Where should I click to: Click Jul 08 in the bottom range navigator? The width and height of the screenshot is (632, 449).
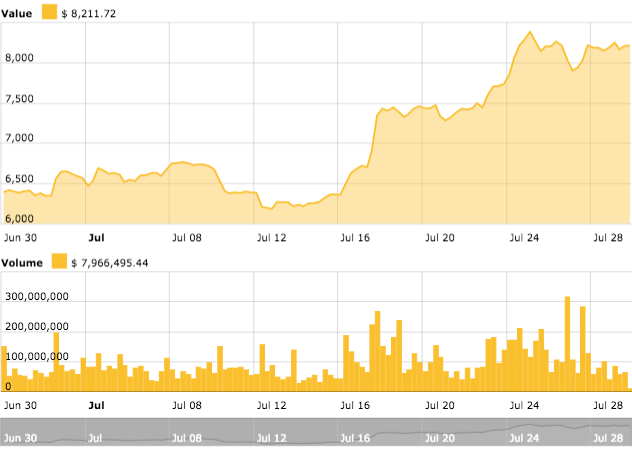(x=187, y=438)
